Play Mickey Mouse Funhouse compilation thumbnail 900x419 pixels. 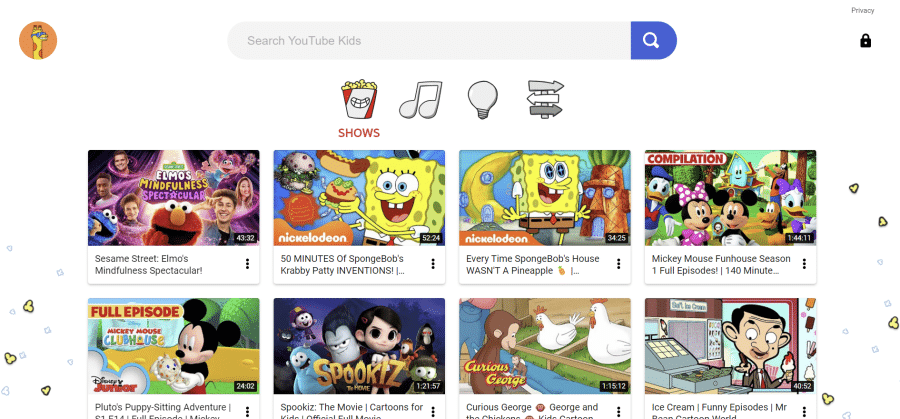pyautogui.click(x=730, y=198)
